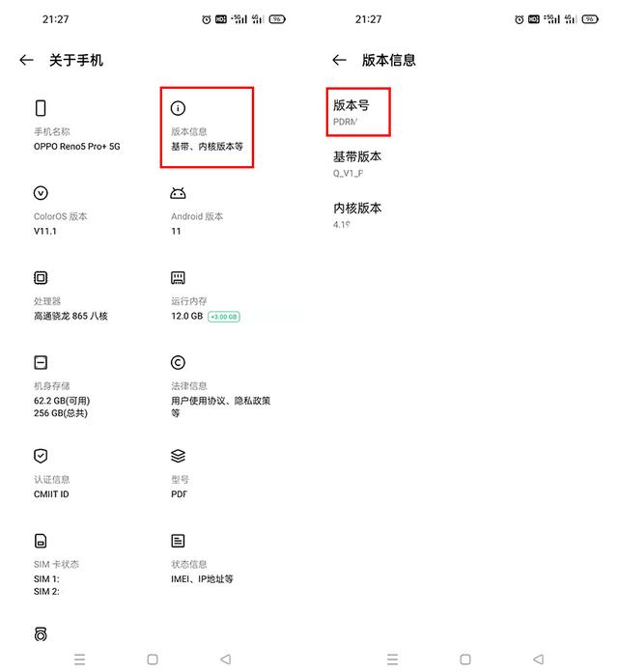Tap CMIIT ID certification entry
The image size is (618, 672).
(51, 494)
